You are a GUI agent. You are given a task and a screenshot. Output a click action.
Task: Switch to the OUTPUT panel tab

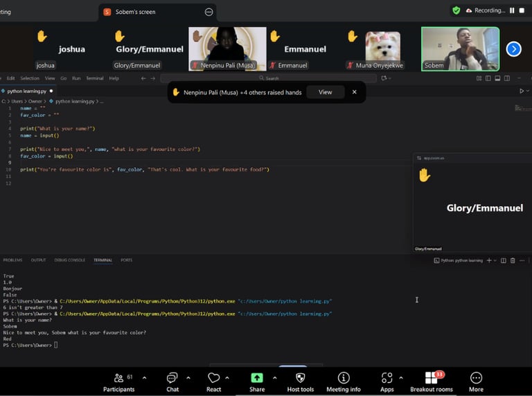[38, 260]
